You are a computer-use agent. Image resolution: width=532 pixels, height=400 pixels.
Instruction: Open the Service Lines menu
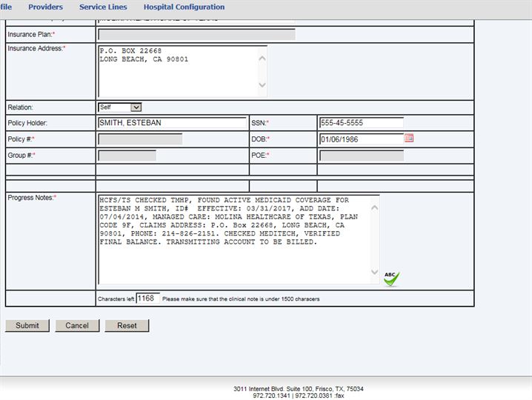[103, 7]
